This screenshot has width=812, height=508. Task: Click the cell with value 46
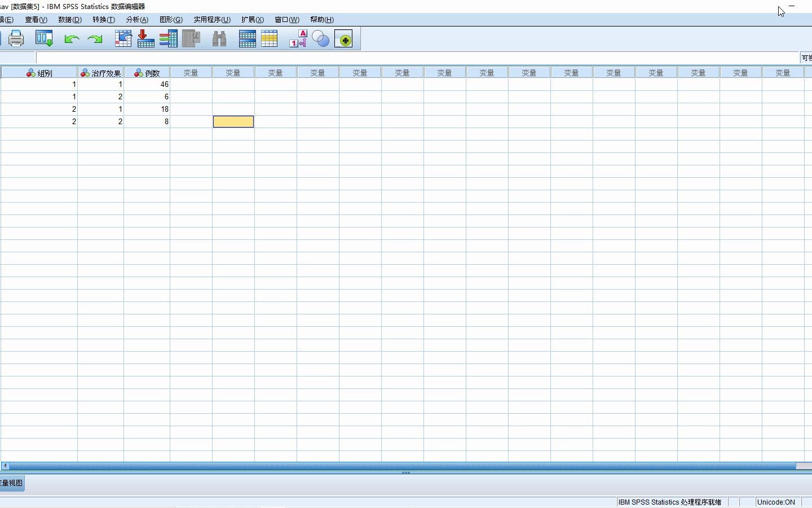(x=147, y=84)
